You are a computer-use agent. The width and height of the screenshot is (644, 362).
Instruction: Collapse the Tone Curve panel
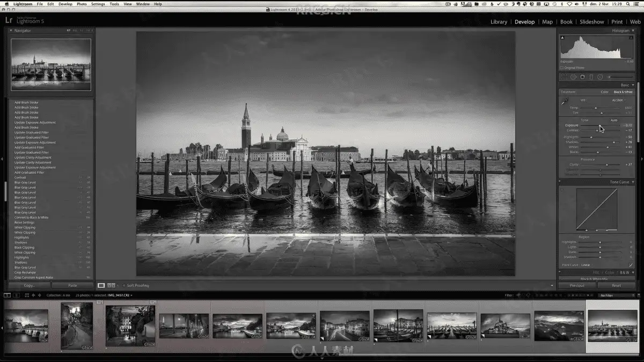click(633, 182)
